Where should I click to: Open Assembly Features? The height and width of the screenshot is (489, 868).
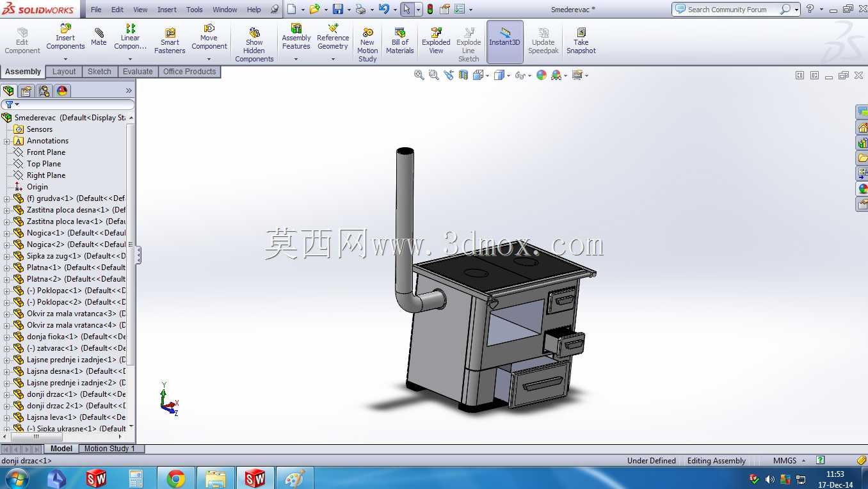click(296, 37)
